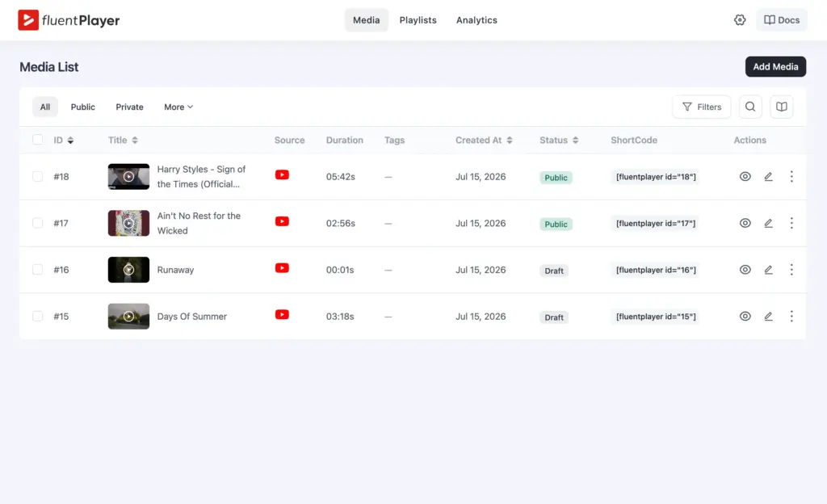Select the checkbox for media #15
This screenshot has height=504, width=827.
click(x=37, y=316)
